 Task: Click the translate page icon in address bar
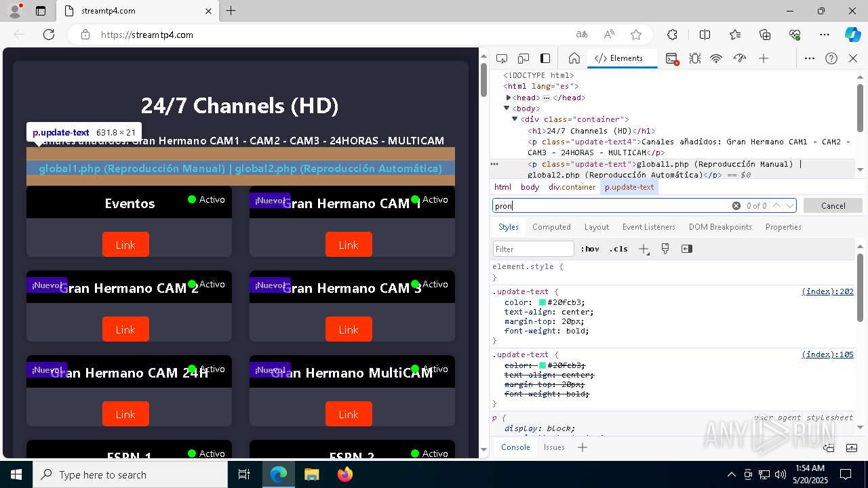582,35
